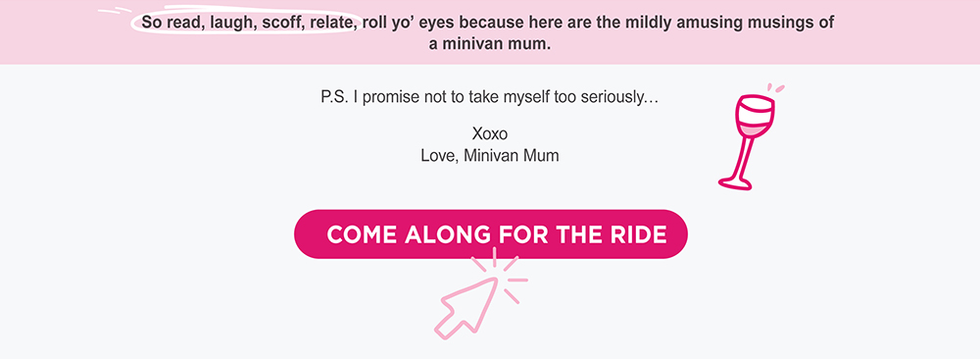Click the sparkle marks above the wine glass
The height and width of the screenshot is (359, 980).
coord(775,88)
